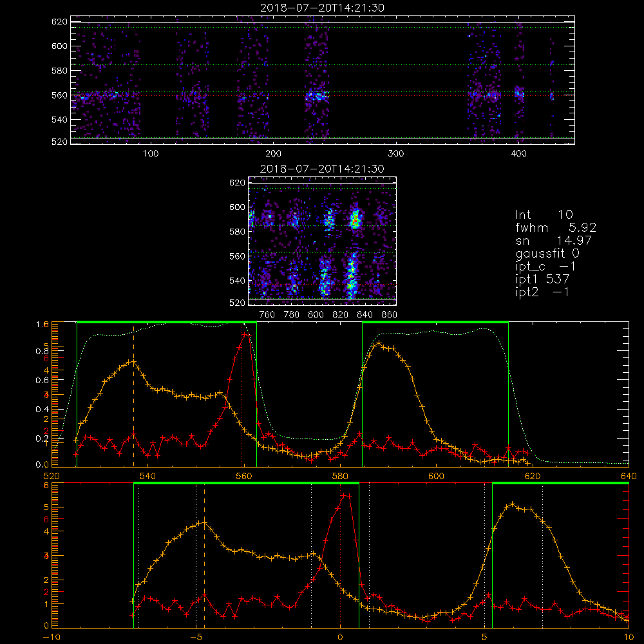Screen dimensions: 644x644
Task: Click the 'ipt_c -1' readout
Action: click(x=545, y=267)
